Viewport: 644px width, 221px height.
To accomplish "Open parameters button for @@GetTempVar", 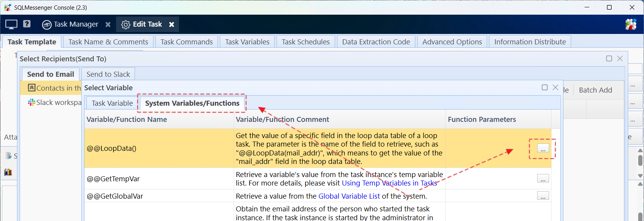I will pyautogui.click(x=543, y=179).
